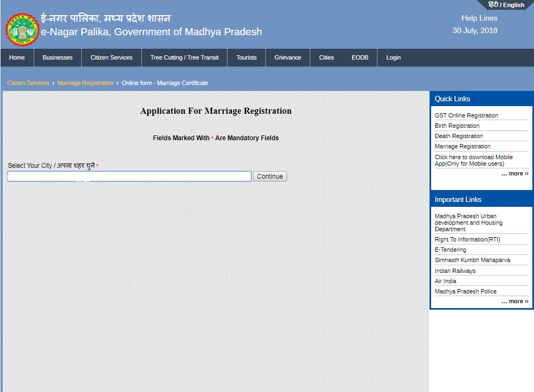Screen dimensions: 534x392
Task: Open the Right To Information(RTI) link
Action: click(x=468, y=239)
